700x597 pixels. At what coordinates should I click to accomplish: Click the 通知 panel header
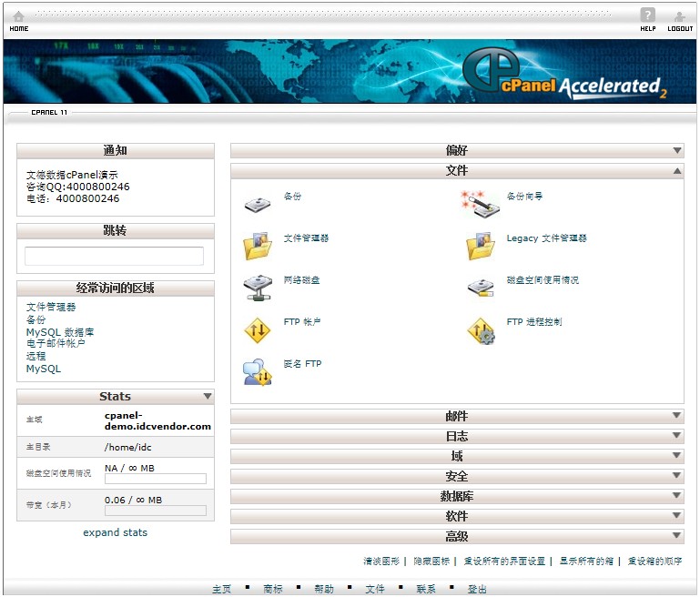116,150
